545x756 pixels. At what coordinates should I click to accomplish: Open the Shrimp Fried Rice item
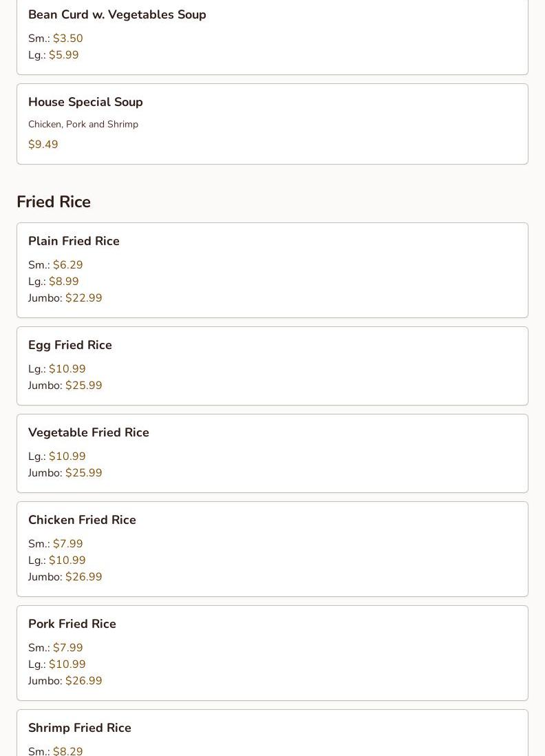pos(80,728)
